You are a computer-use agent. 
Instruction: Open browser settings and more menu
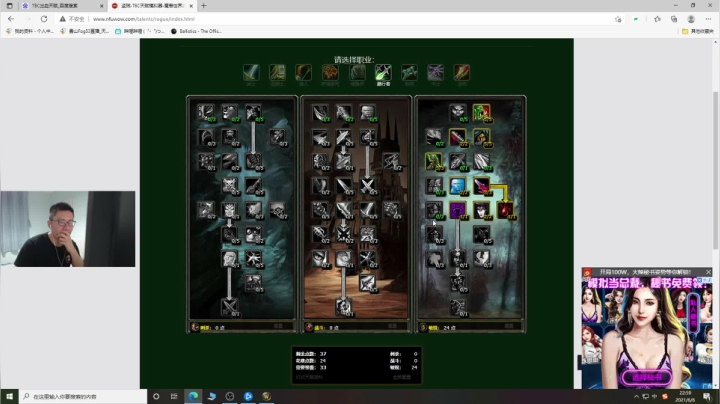(708, 19)
